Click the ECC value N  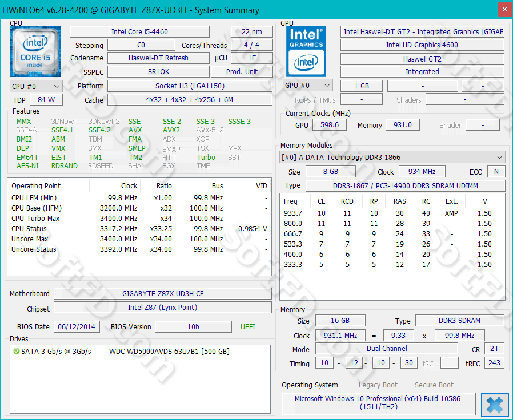click(496, 172)
